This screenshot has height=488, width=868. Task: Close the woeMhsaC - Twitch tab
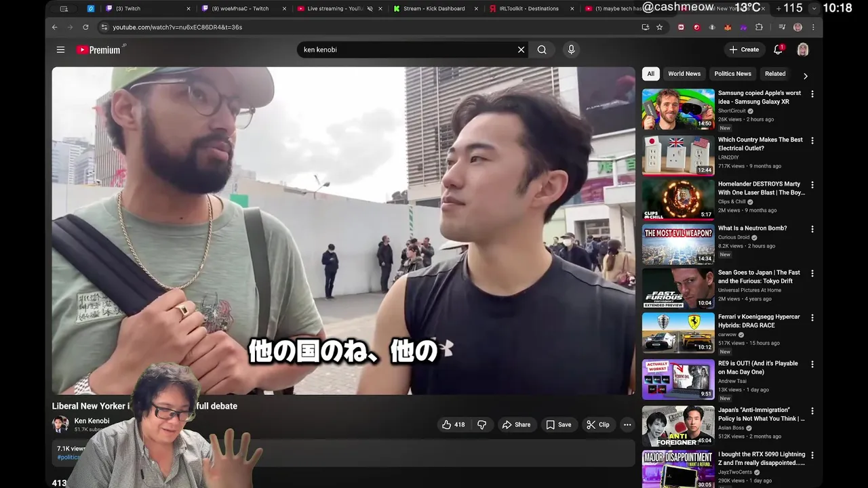point(285,9)
